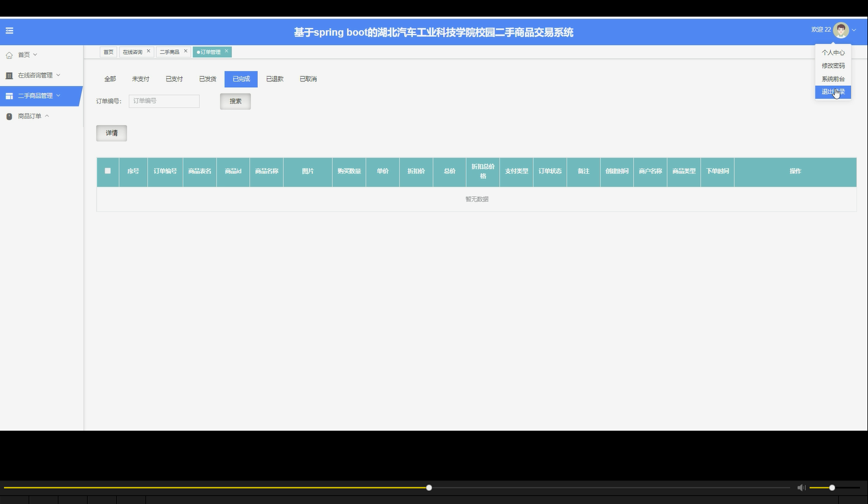
Task: Click the 创建时间 column header
Action: [x=617, y=171]
